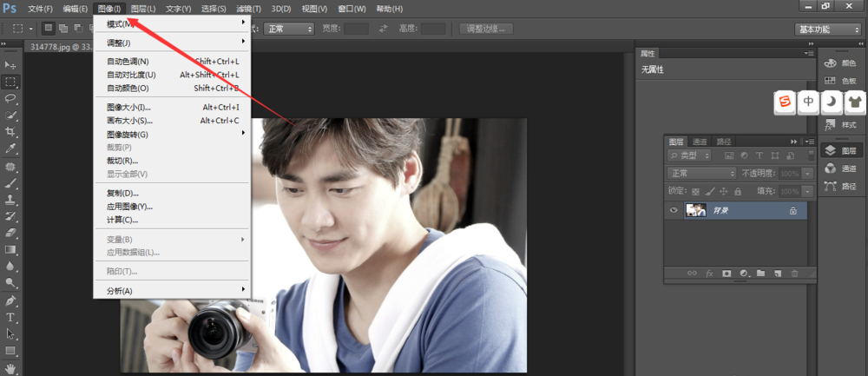Switch to the 通道 tab in Layers panel
This screenshot has height=376, width=868.
pos(700,142)
